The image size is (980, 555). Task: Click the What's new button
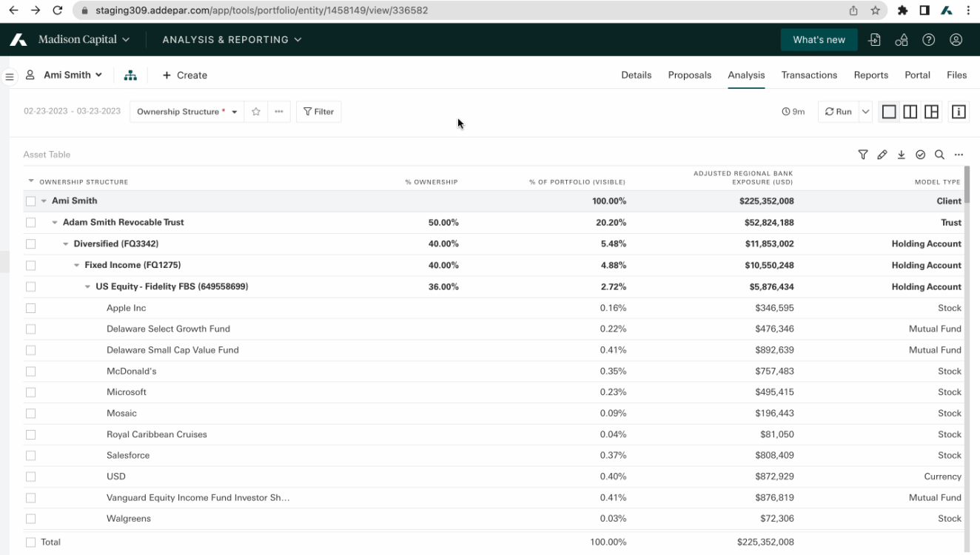(819, 40)
